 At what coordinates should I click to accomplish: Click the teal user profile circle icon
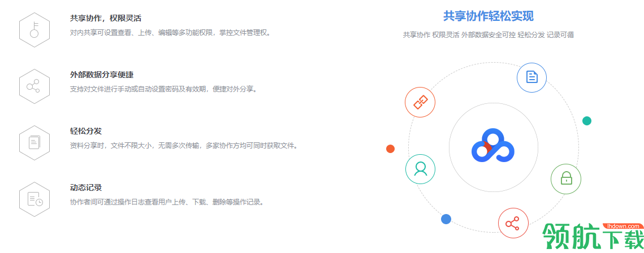420,168
